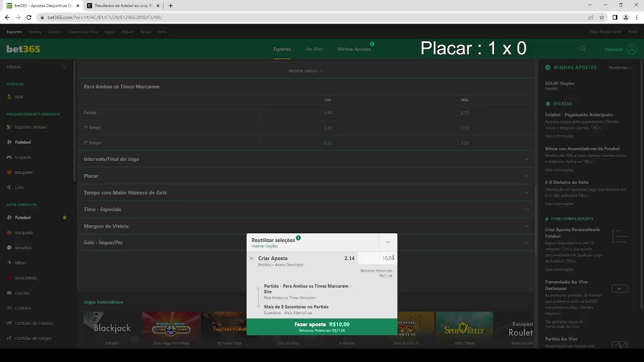This screenshot has width=644, height=362.
Task: Click the browser share icon
Action: pyautogui.click(x=591, y=17)
